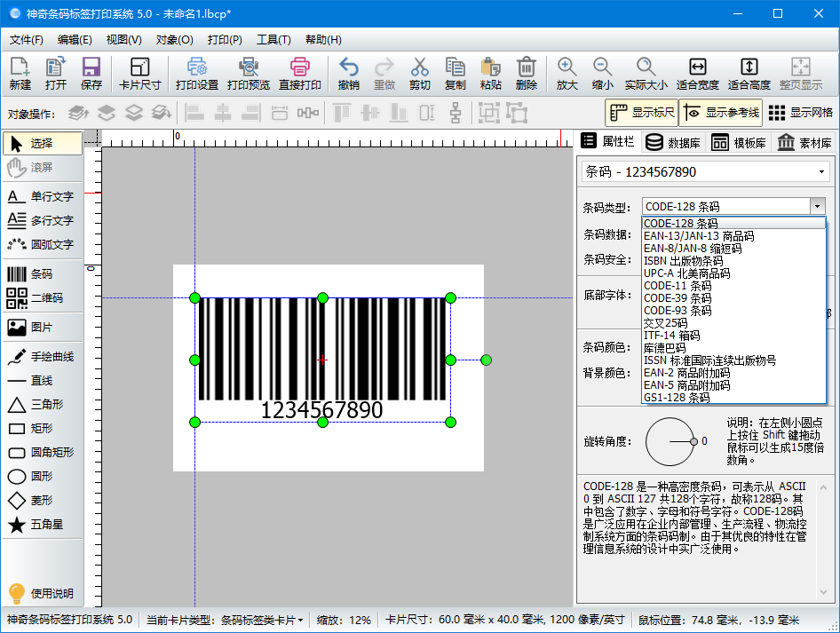Click the barcode object on canvas
The width and height of the screenshot is (840, 633).
[x=322, y=360]
